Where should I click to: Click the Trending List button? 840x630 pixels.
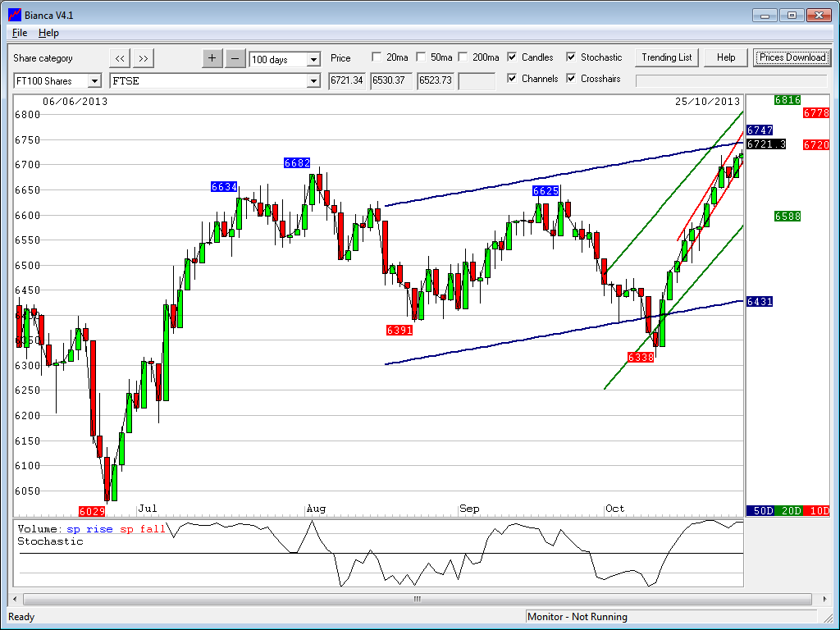tap(667, 57)
